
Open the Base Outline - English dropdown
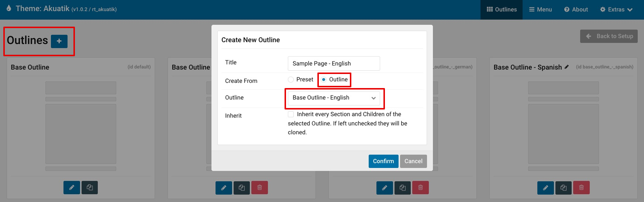point(334,98)
